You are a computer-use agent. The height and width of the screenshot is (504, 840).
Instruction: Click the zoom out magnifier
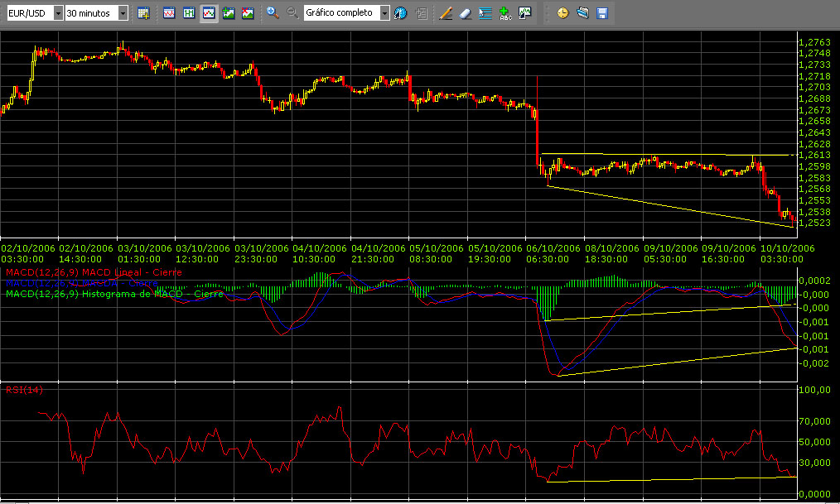coord(292,13)
